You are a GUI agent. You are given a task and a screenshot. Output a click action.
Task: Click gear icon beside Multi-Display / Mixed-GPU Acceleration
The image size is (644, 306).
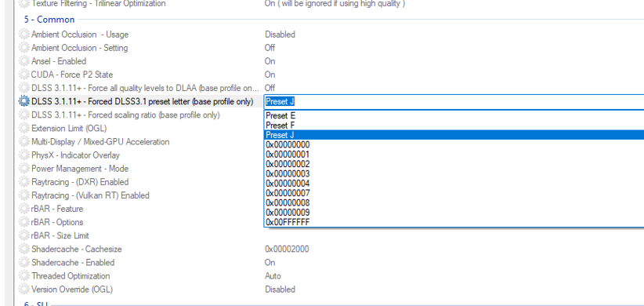pyautogui.click(x=24, y=141)
